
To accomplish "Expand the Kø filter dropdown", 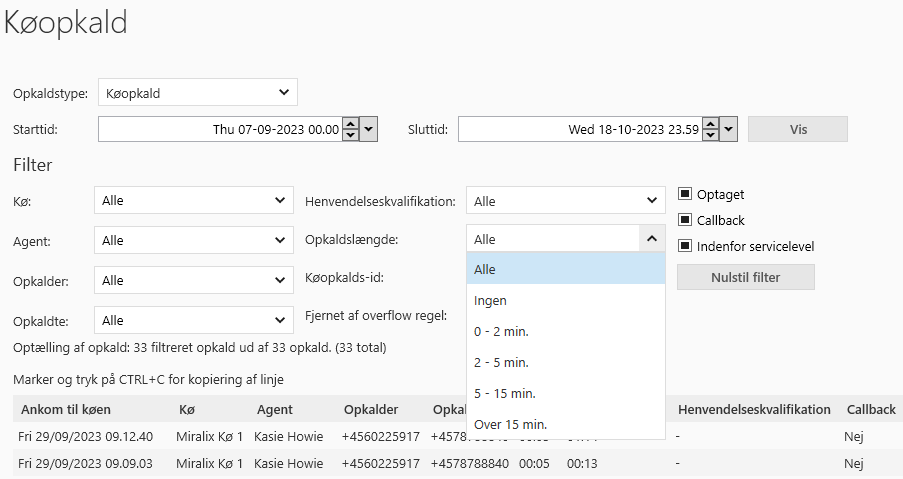I will click(193, 200).
